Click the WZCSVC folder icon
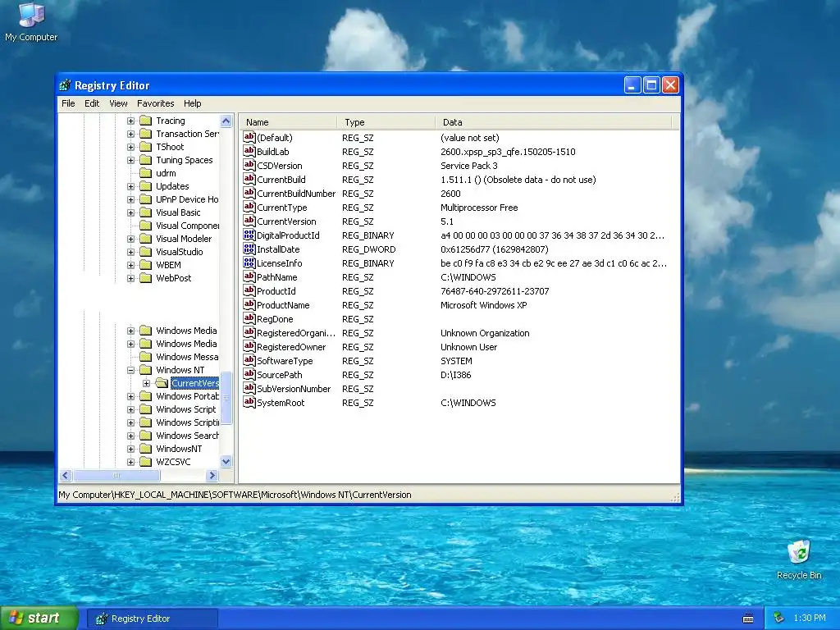 [146, 462]
